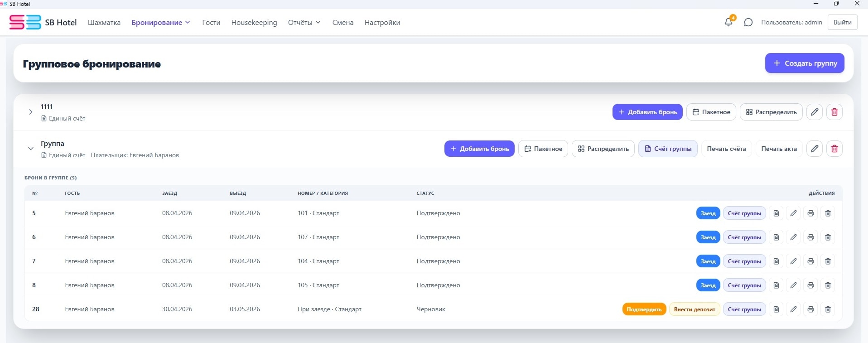Open the chat messages icon
Image resolution: width=868 pixels, height=343 pixels.
tap(748, 22)
